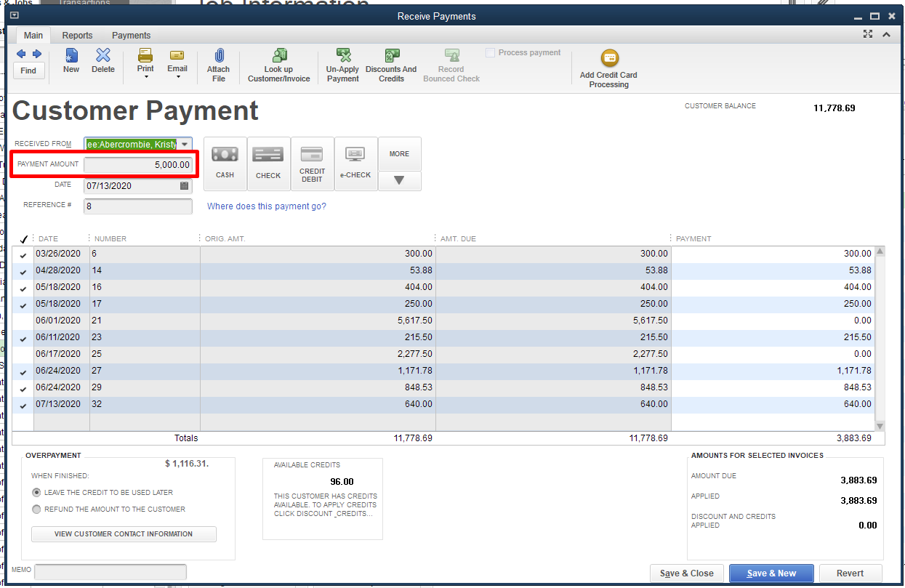Check the invoice 21 row checkmark
Screen dimensions: 905x588
[23, 321]
